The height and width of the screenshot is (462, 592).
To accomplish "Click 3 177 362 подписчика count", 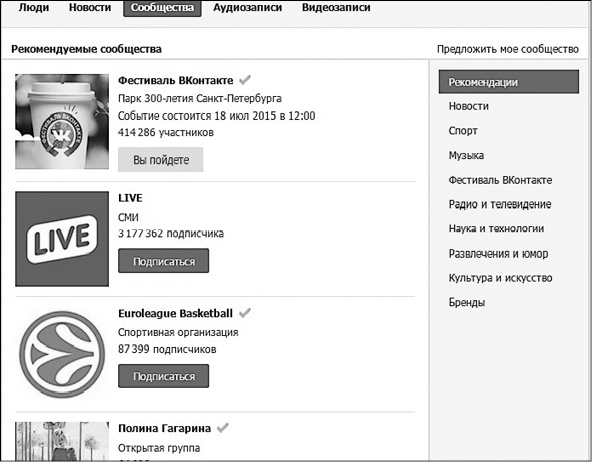I will (x=171, y=234).
